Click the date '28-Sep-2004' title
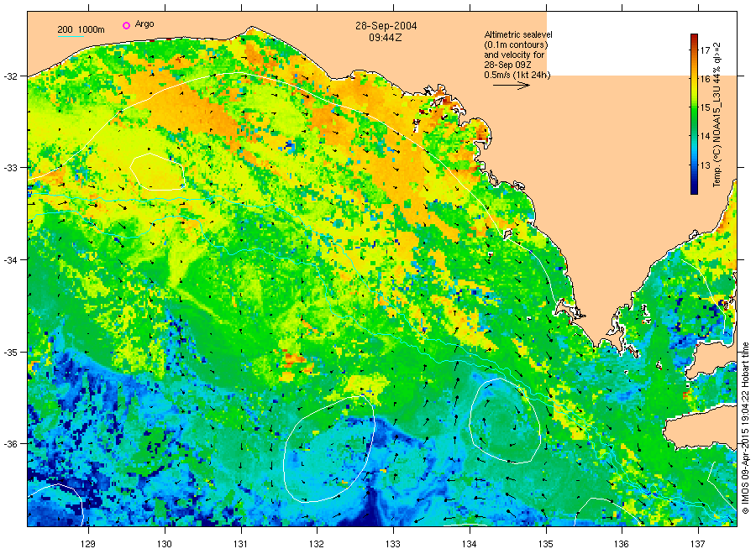Image resolution: width=756 pixels, height=554 pixels. coord(386,26)
